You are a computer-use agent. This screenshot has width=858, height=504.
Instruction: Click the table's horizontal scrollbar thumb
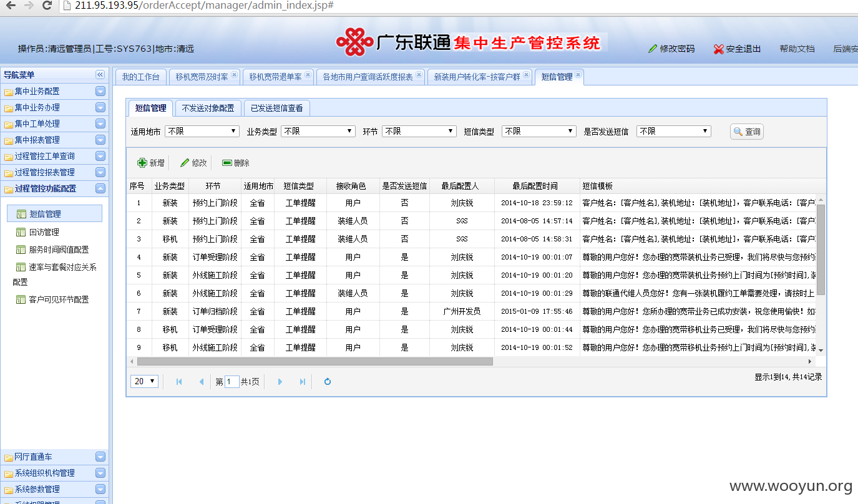point(315,361)
